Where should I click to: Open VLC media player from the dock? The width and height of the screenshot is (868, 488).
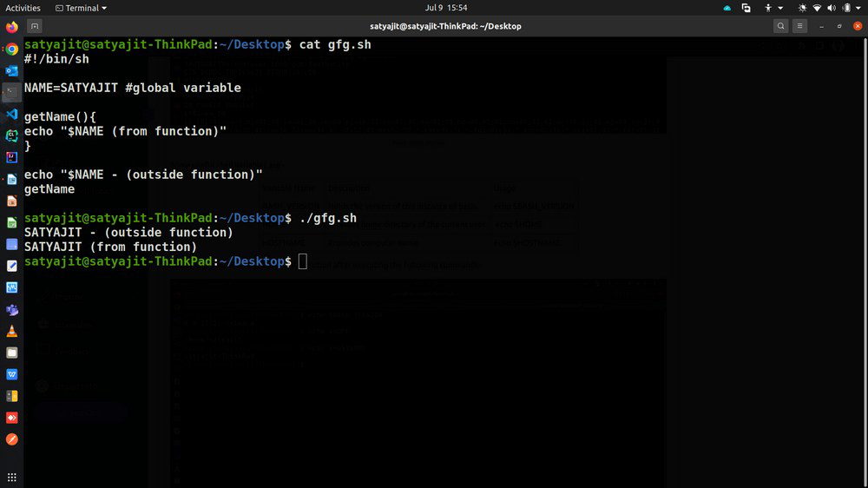click(11, 331)
